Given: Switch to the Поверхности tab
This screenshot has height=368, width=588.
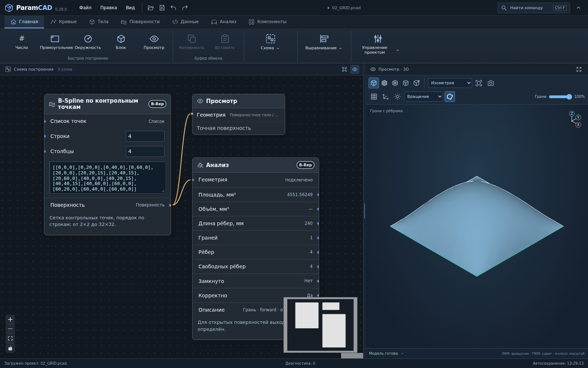Looking at the screenshot, I should click(x=140, y=22).
